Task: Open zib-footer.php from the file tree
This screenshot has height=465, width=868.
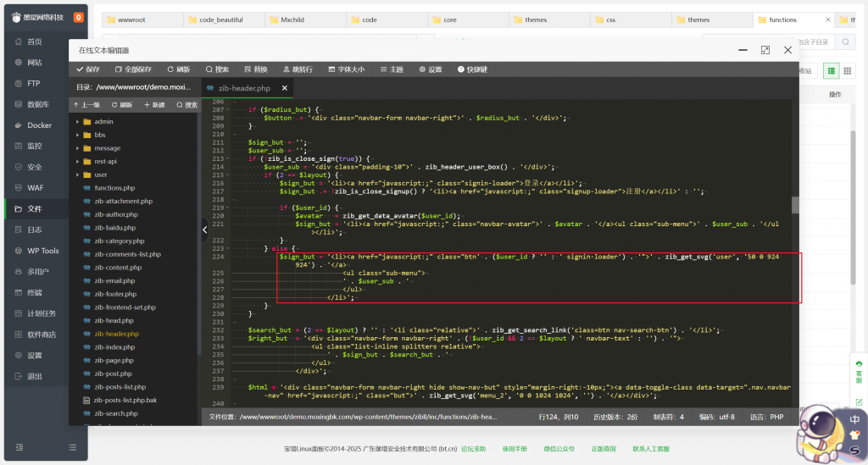Action: coord(114,294)
